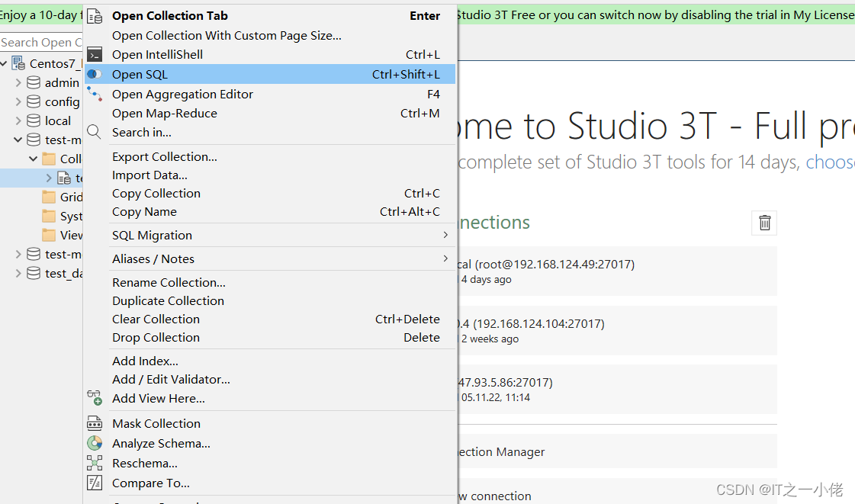Expand the test_da database node
Image resolution: width=855 pixels, height=504 pixels.
[18, 273]
